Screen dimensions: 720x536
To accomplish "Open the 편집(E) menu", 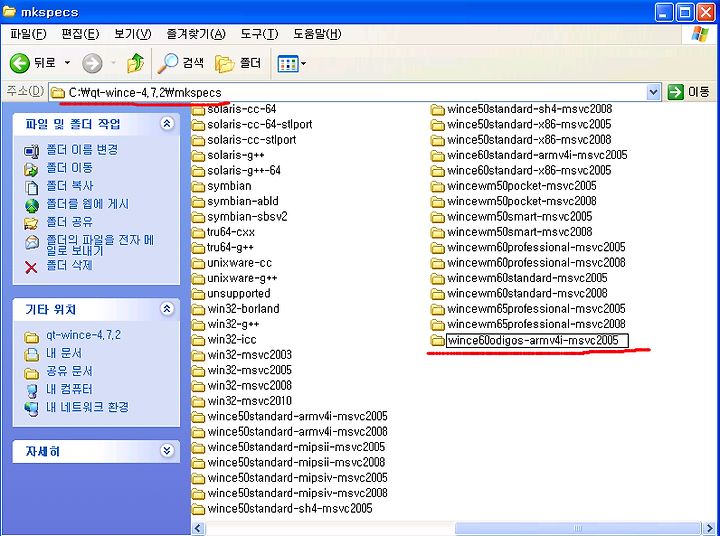I will click(x=80, y=34).
